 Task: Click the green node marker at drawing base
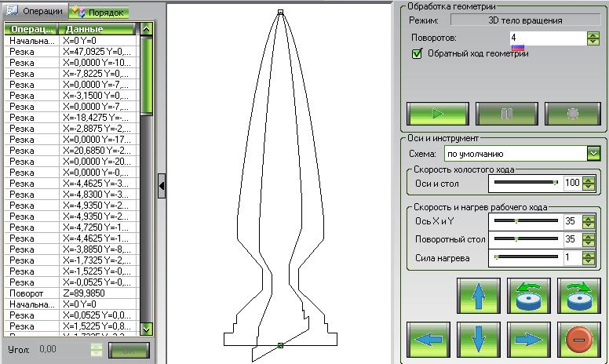(x=280, y=345)
